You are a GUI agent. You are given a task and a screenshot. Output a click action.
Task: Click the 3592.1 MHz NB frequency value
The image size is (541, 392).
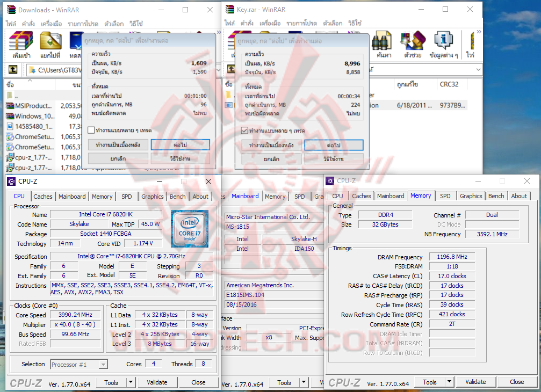point(492,234)
